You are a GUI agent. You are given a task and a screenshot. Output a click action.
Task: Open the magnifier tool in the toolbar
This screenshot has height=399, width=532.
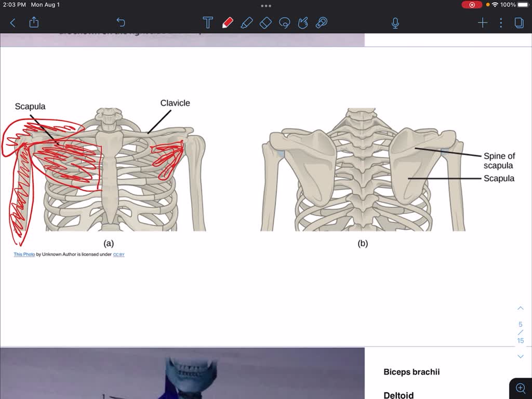(321, 22)
